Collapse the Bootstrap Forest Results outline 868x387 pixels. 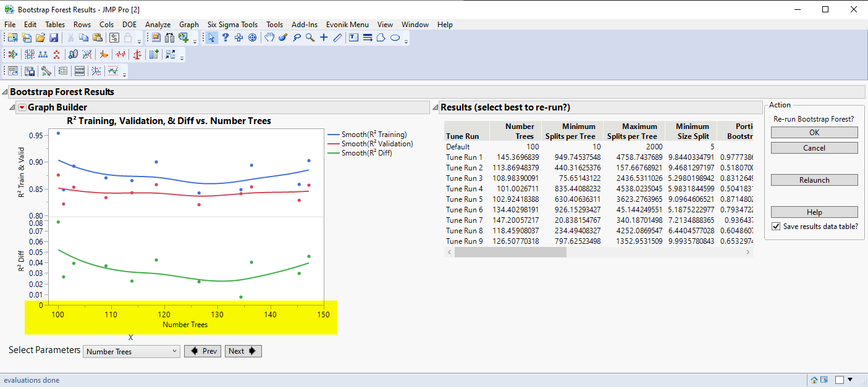point(5,92)
